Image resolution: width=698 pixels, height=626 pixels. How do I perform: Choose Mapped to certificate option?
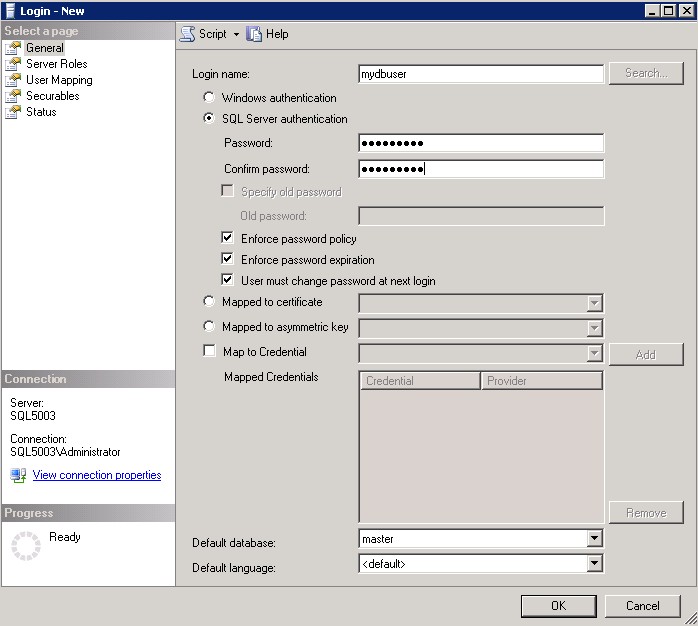pyautogui.click(x=209, y=302)
